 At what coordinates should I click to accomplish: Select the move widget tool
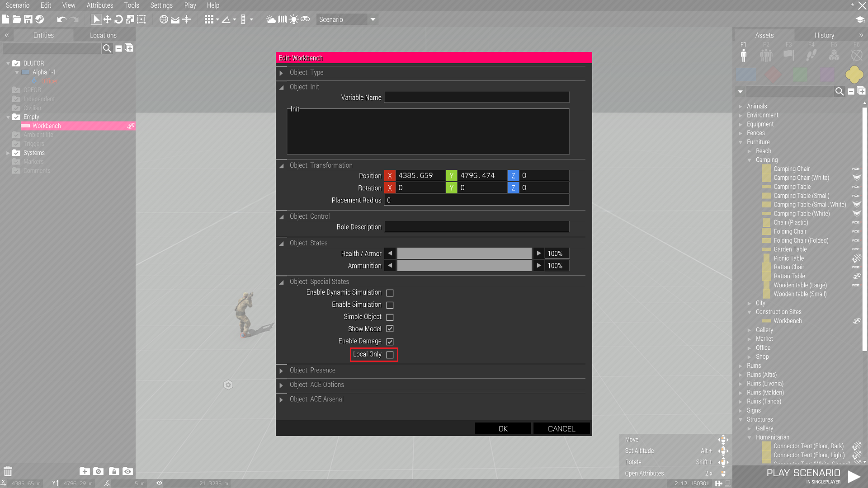(x=107, y=19)
